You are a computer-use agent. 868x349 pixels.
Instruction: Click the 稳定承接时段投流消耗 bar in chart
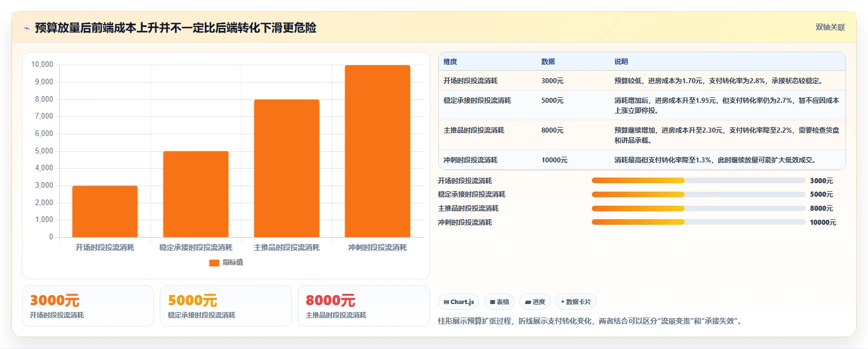click(196, 194)
